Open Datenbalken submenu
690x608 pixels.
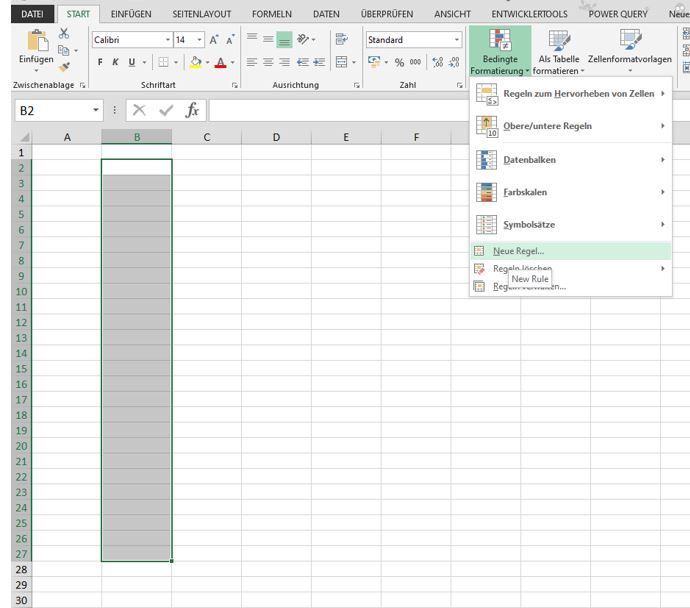point(571,160)
